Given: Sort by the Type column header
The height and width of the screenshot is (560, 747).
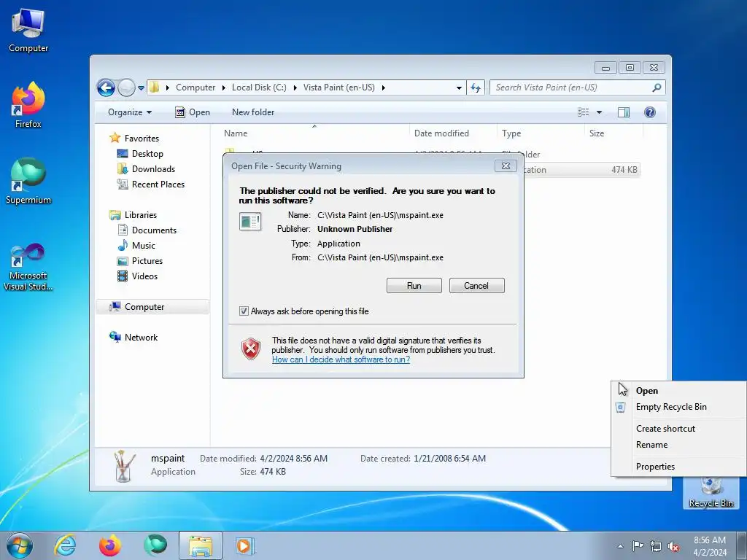Looking at the screenshot, I should (x=541, y=133).
